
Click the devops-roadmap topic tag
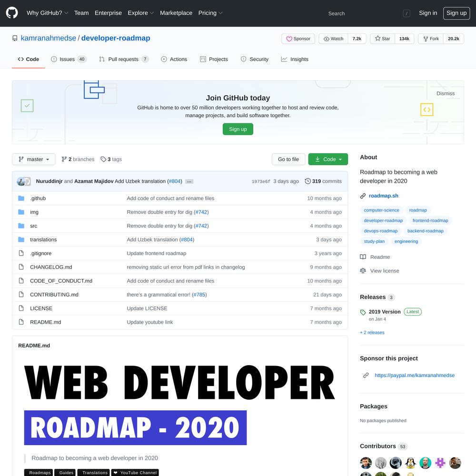(x=381, y=231)
